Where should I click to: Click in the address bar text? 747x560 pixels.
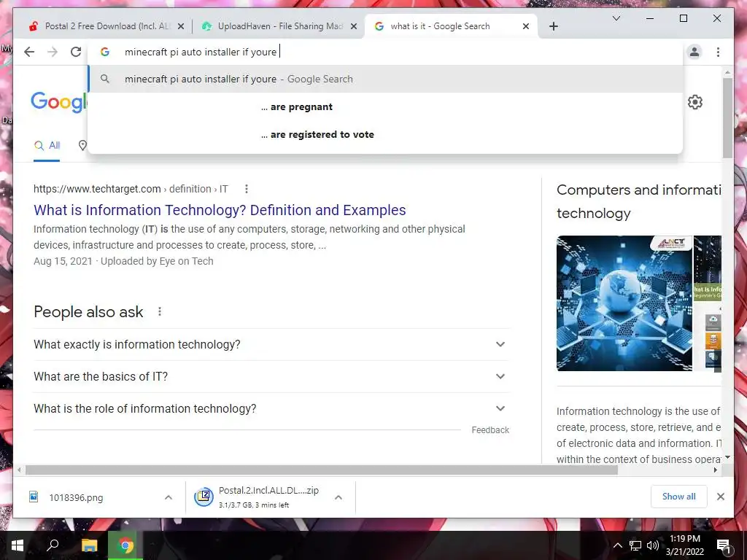pos(201,52)
